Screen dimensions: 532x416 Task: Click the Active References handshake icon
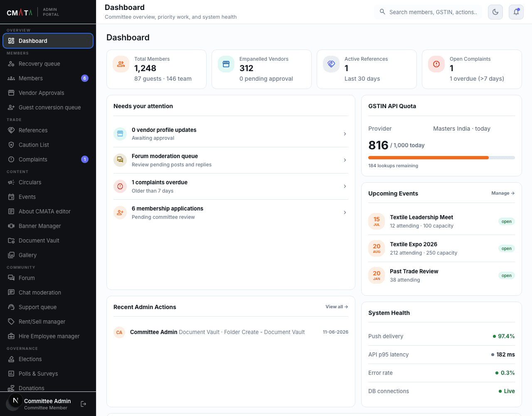(331, 64)
